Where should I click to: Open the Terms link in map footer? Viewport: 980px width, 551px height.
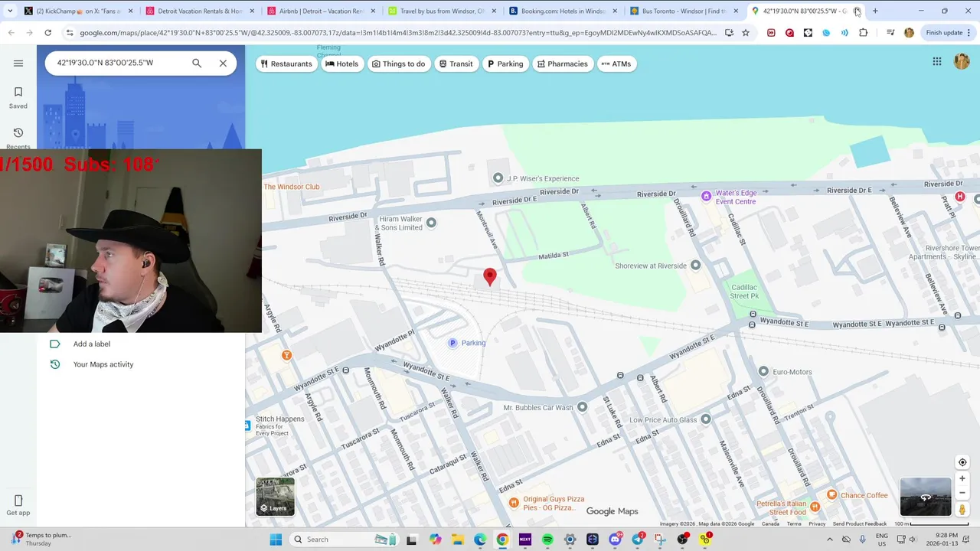pyautogui.click(x=794, y=523)
